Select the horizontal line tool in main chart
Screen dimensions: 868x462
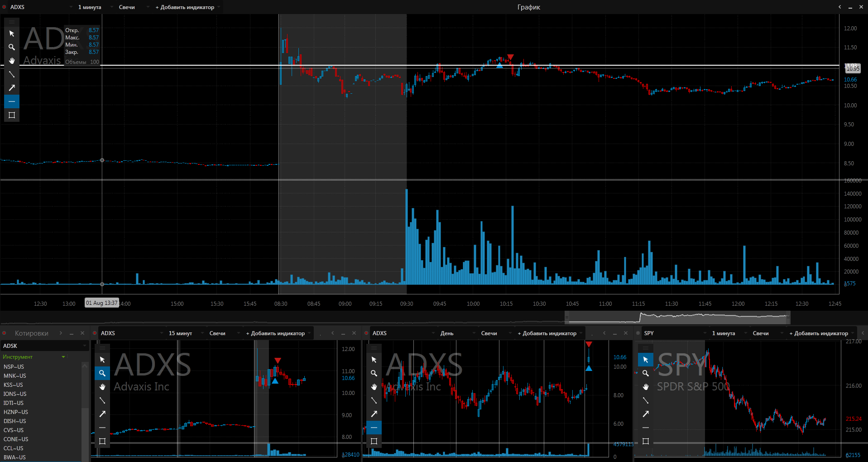(12, 101)
